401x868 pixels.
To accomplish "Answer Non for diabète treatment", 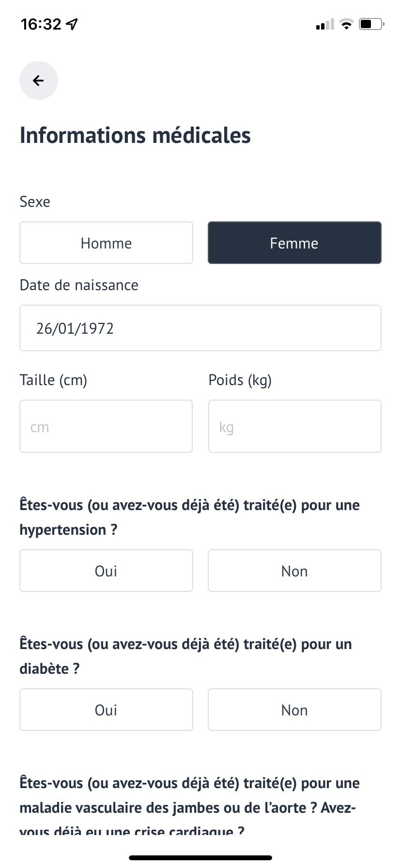I will click(x=294, y=710).
